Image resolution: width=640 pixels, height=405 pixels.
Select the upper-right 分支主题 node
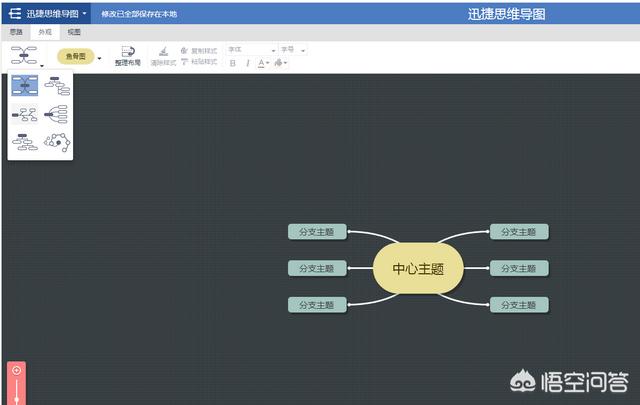pyautogui.click(x=519, y=232)
